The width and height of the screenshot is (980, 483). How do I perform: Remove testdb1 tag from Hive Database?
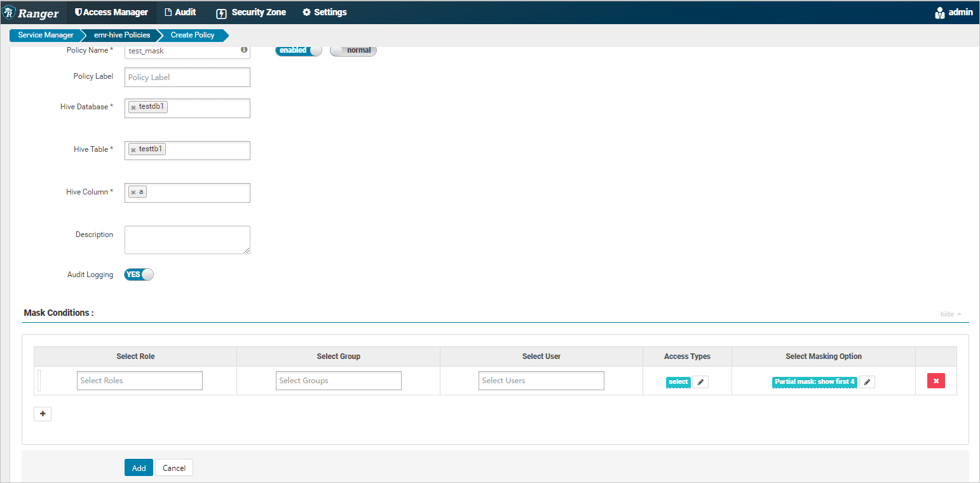pyautogui.click(x=133, y=107)
